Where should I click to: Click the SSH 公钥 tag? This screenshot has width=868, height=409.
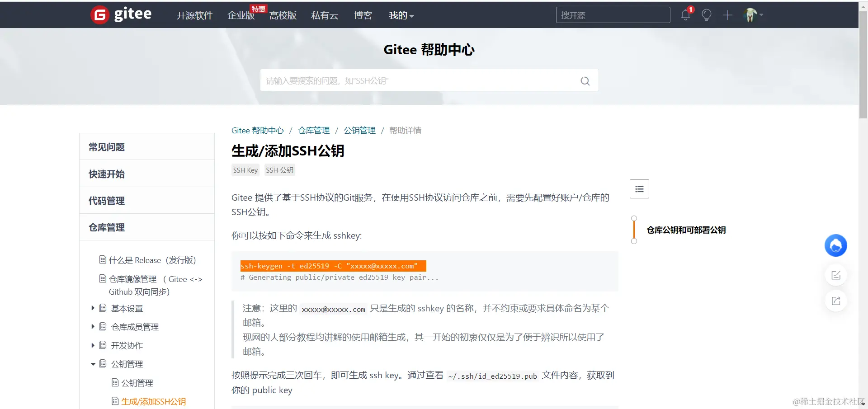point(280,170)
